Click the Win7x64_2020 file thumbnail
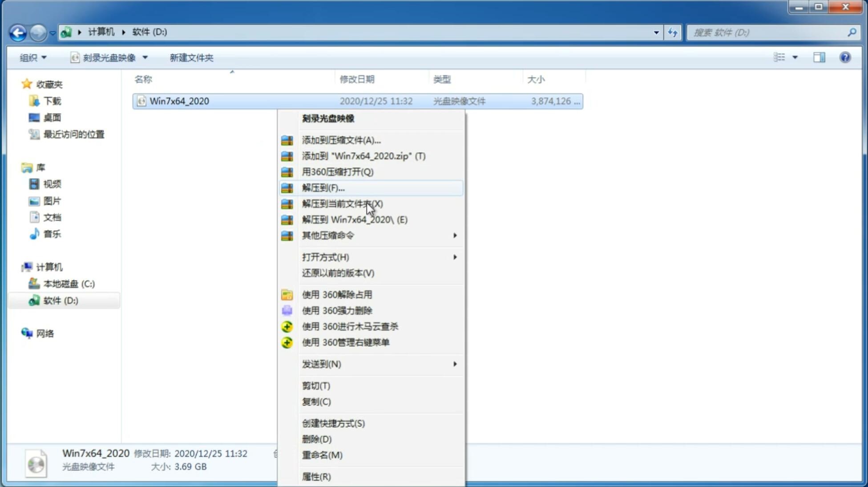The height and width of the screenshot is (487, 868). coord(37,463)
